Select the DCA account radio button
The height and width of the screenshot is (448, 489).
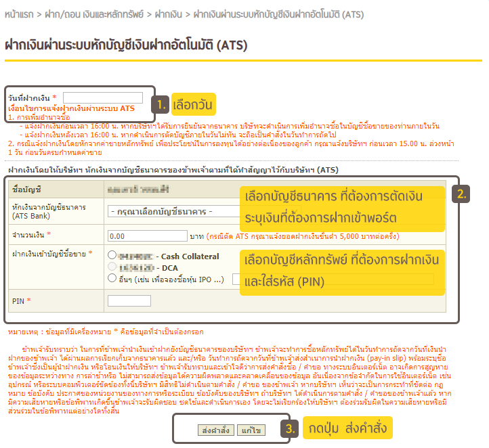pos(112,267)
